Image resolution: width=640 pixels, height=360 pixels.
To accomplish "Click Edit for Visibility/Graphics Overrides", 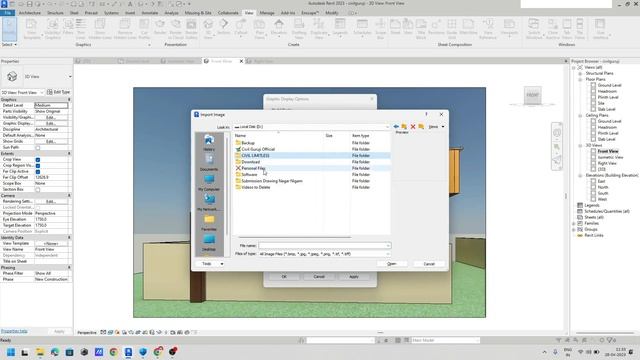I will (51, 118).
